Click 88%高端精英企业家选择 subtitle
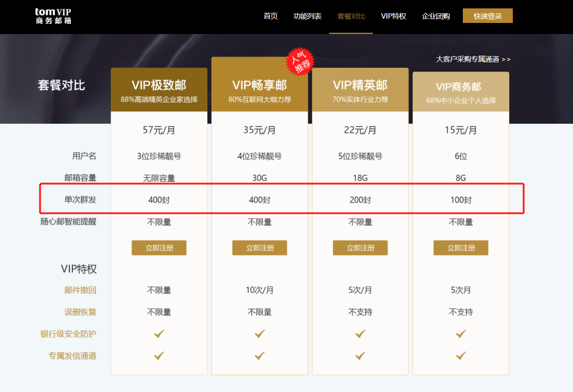The width and height of the screenshot is (573, 392). 159,99
